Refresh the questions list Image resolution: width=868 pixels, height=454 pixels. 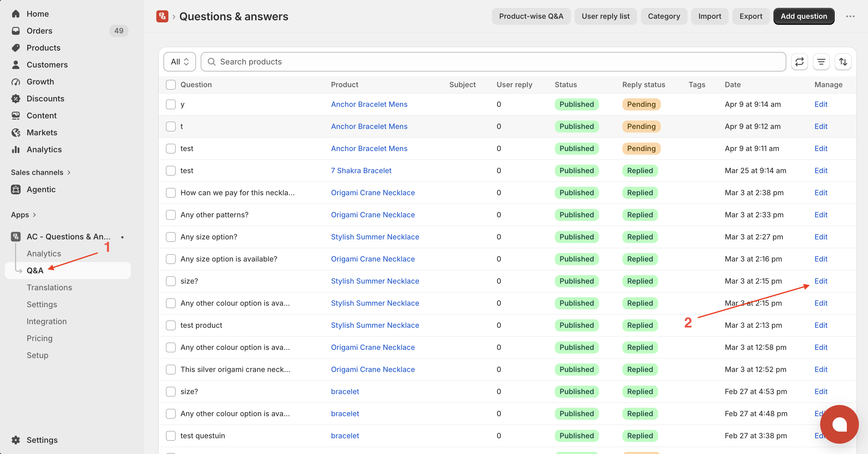tap(799, 62)
